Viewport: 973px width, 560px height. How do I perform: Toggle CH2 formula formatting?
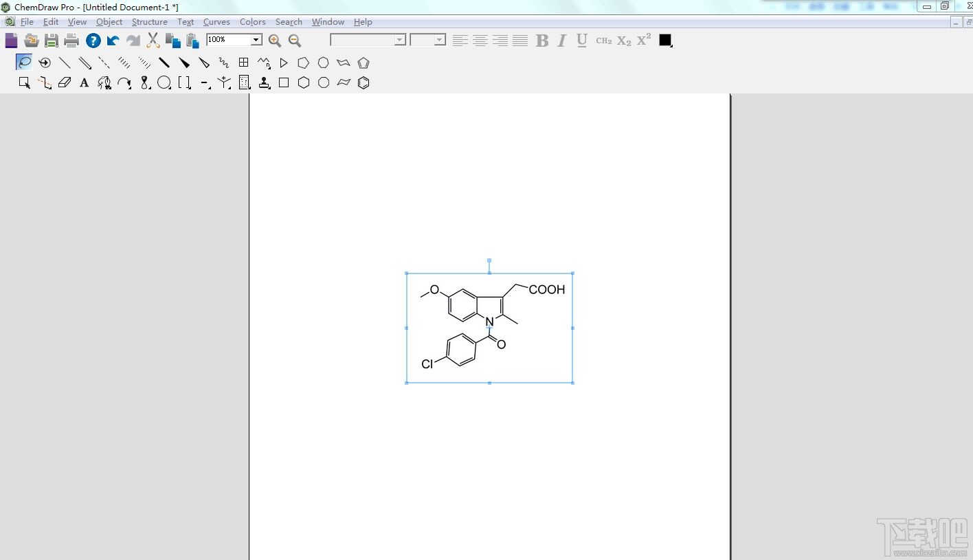[604, 41]
